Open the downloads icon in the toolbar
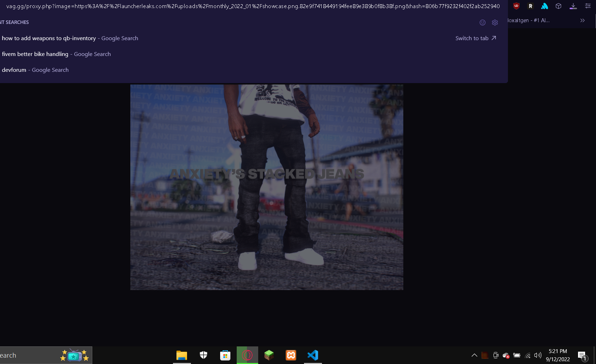The width and height of the screenshot is (596, 364). (x=573, y=6)
